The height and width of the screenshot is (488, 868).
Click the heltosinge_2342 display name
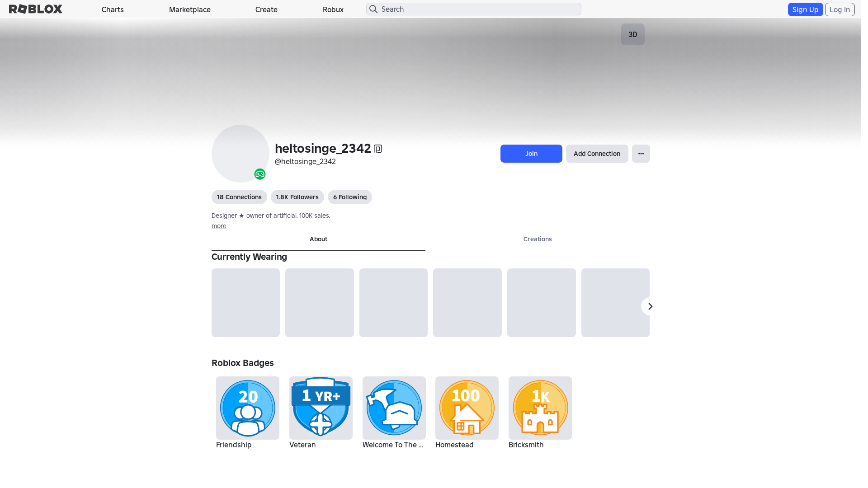click(323, 148)
